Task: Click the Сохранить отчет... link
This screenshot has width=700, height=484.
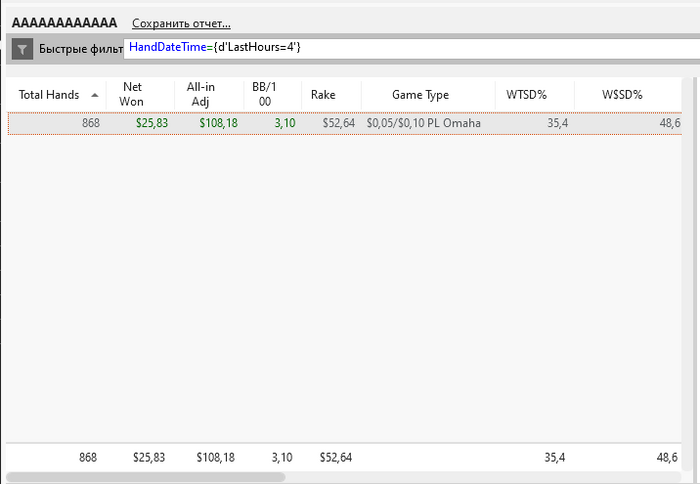Action: (x=181, y=23)
